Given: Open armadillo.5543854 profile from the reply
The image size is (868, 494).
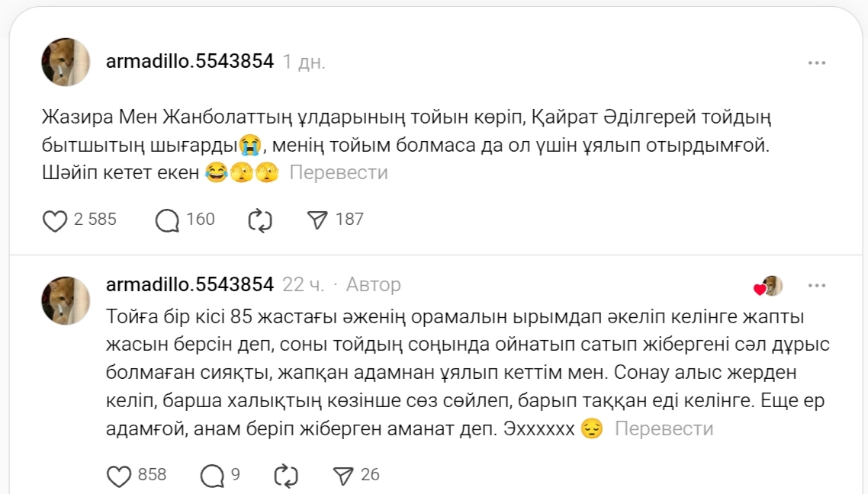Looking at the screenshot, I should click(x=189, y=285).
